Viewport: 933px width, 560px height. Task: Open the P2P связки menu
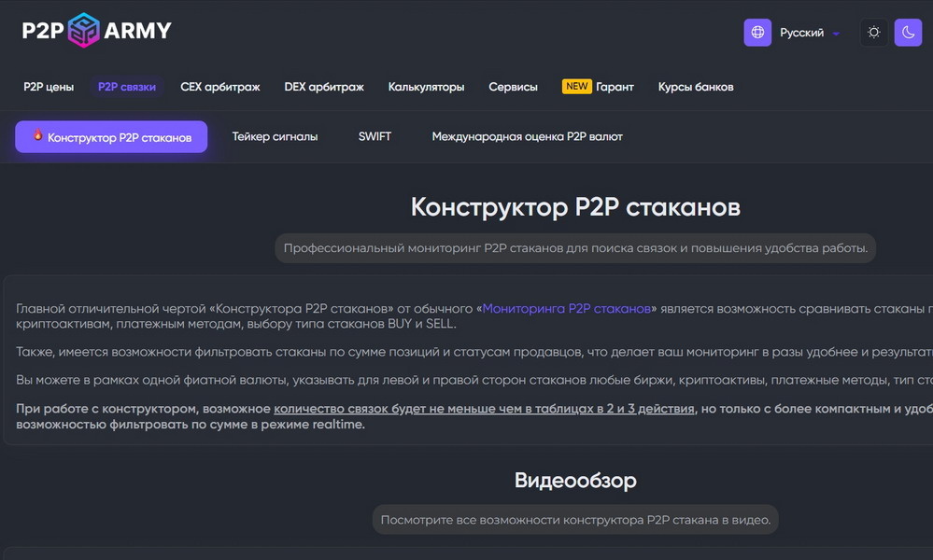pos(127,87)
